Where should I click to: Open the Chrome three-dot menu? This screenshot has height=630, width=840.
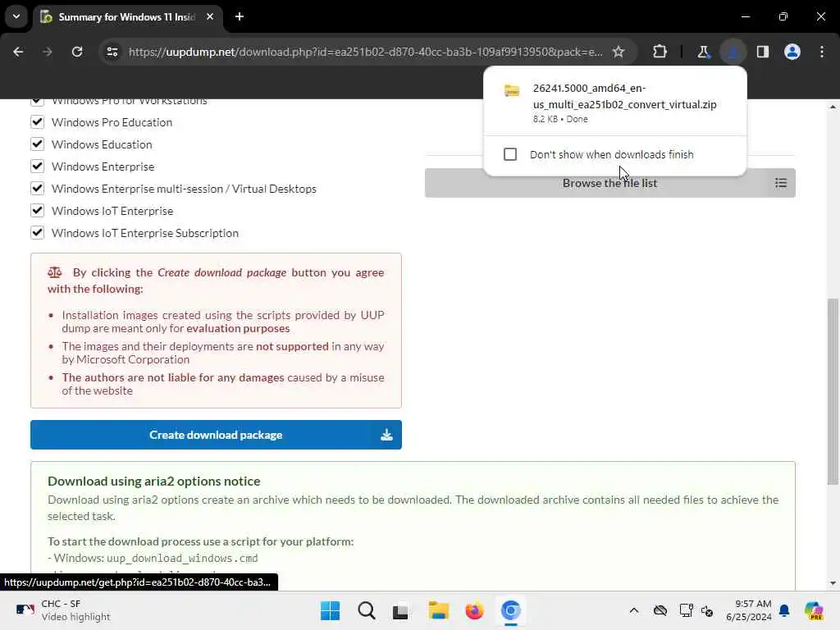[822, 52]
